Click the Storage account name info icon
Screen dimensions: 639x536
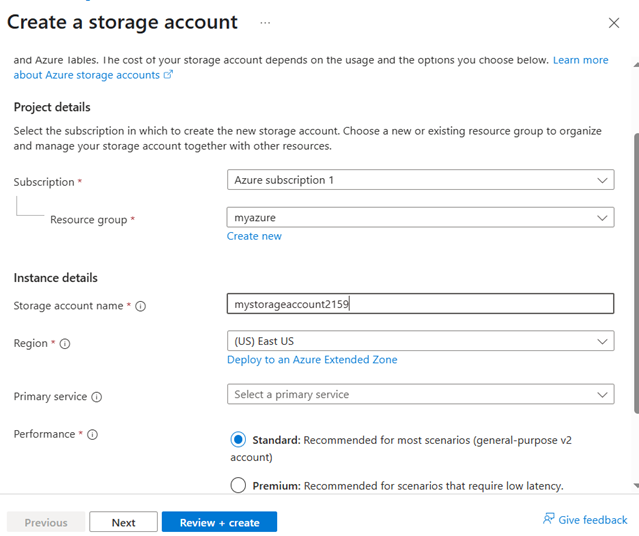(x=141, y=306)
